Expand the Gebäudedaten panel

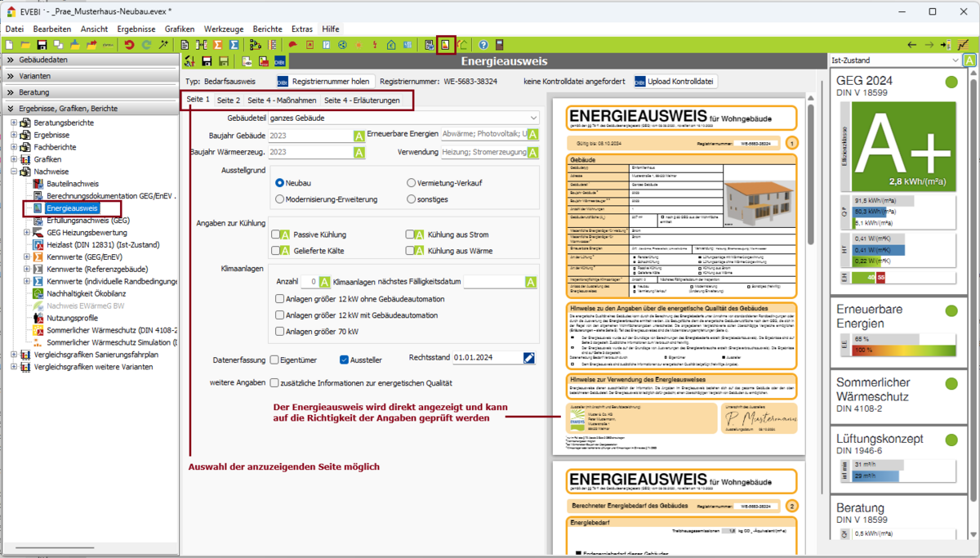pos(90,60)
